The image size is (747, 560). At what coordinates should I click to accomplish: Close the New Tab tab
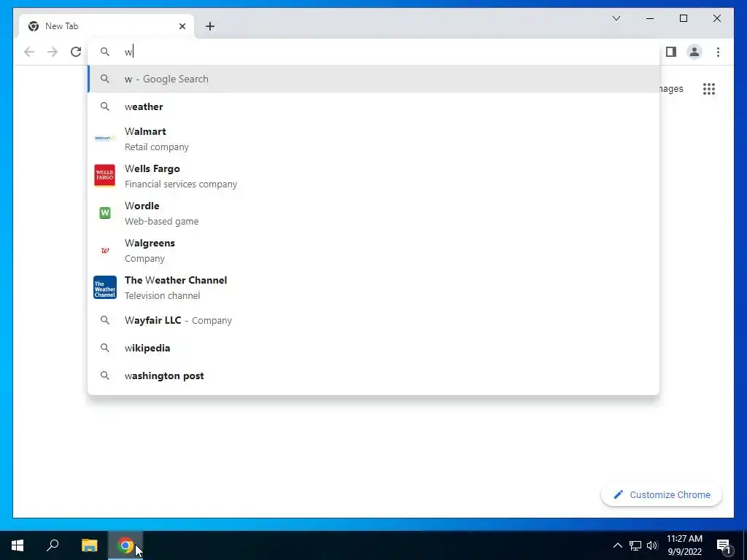pos(182,26)
